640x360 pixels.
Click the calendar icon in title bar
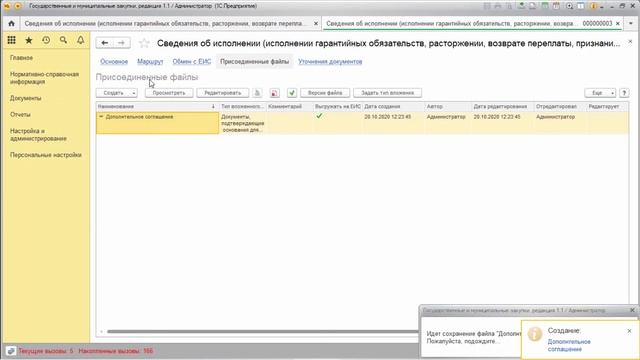click(x=556, y=6)
